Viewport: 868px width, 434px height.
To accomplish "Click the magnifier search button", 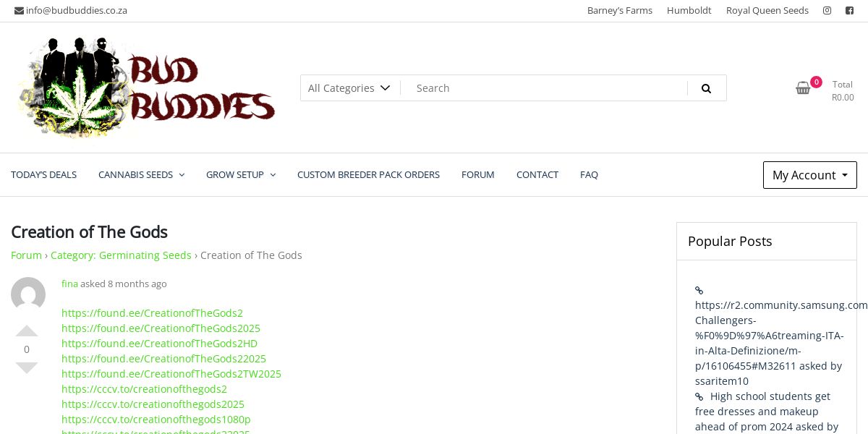I will coord(707,88).
